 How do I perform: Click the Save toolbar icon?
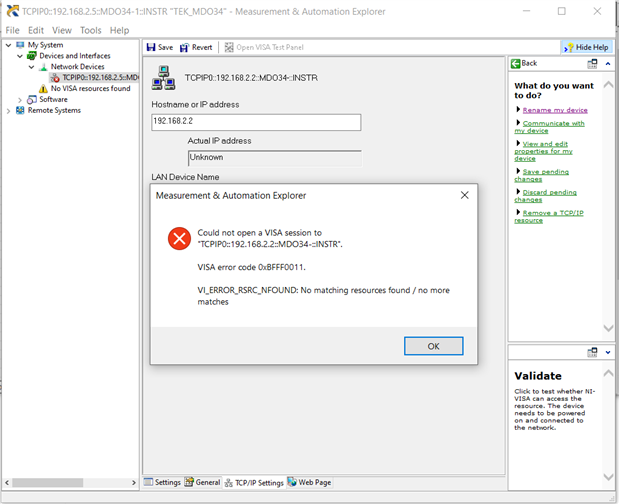point(150,47)
